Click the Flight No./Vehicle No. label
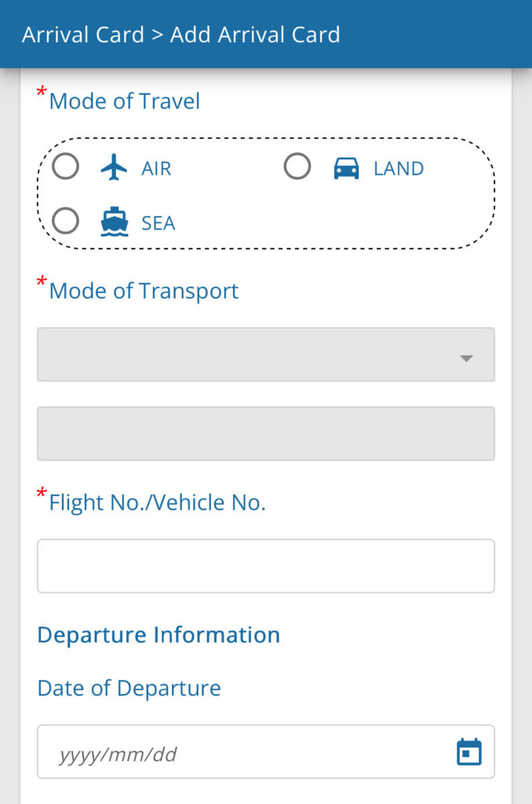This screenshot has height=804, width=532. coord(158,502)
